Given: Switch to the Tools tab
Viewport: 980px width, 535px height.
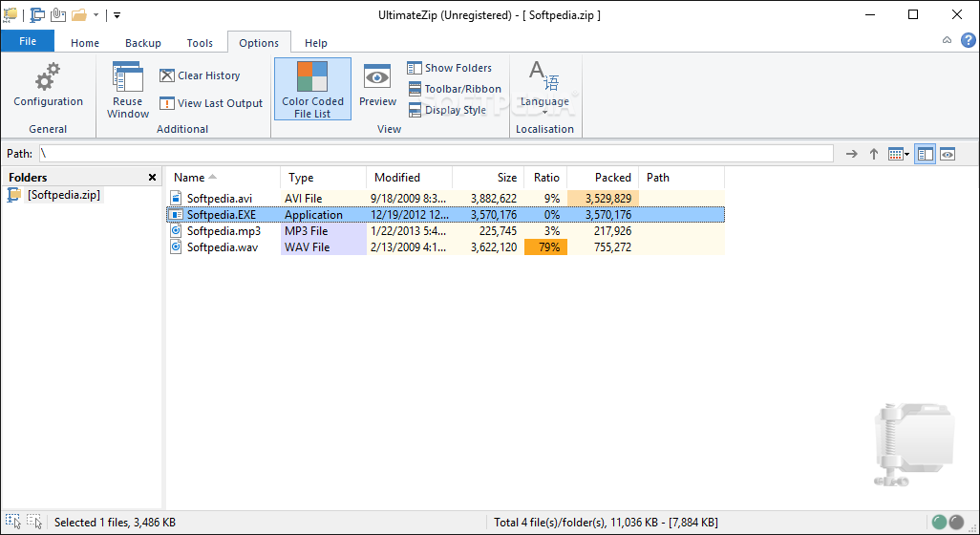Looking at the screenshot, I should click(200, 42).
